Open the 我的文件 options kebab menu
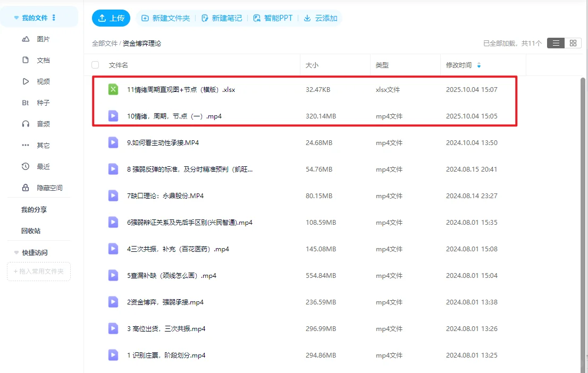The image size is (588, 373). 53,18
